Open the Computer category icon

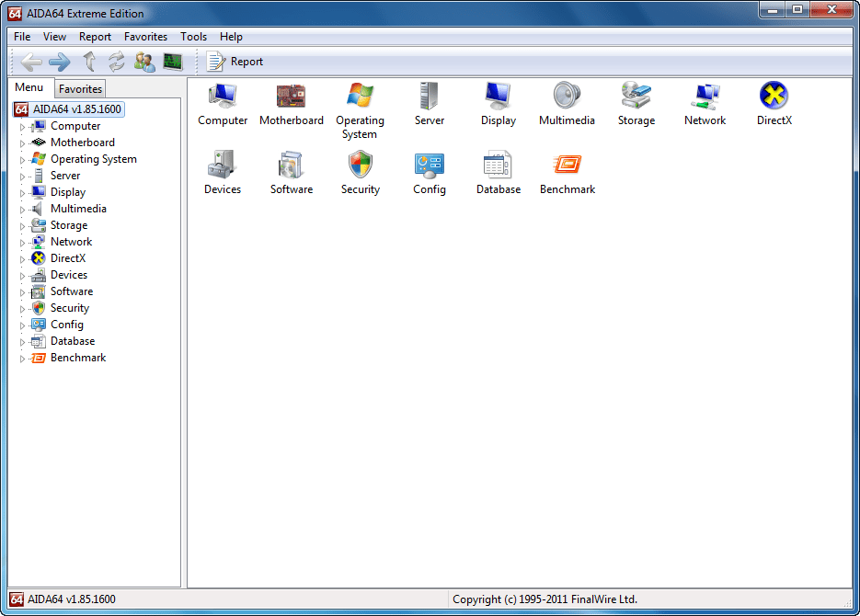(222, 104)
